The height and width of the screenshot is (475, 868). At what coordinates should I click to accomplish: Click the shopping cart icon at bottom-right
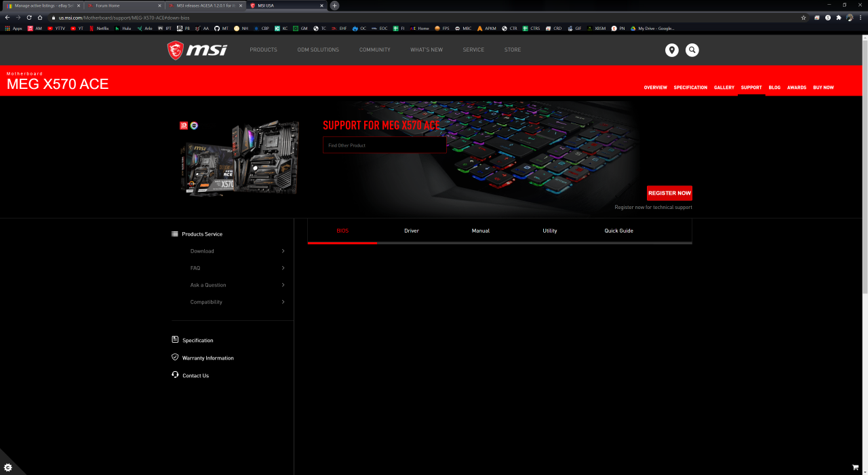click(855, 467)
